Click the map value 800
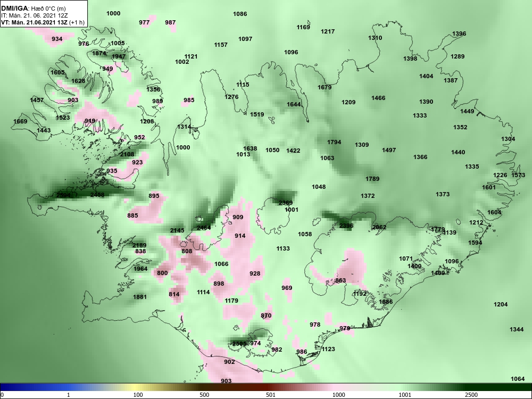The width and height of the screenshot is (532, 399). pos(162,273)
